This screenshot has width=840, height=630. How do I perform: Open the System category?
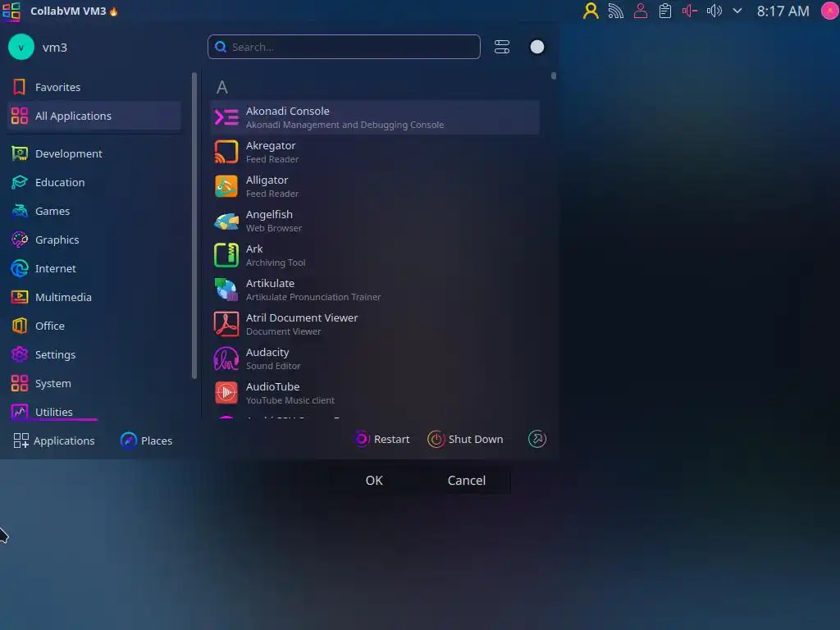tap(94, 384)
